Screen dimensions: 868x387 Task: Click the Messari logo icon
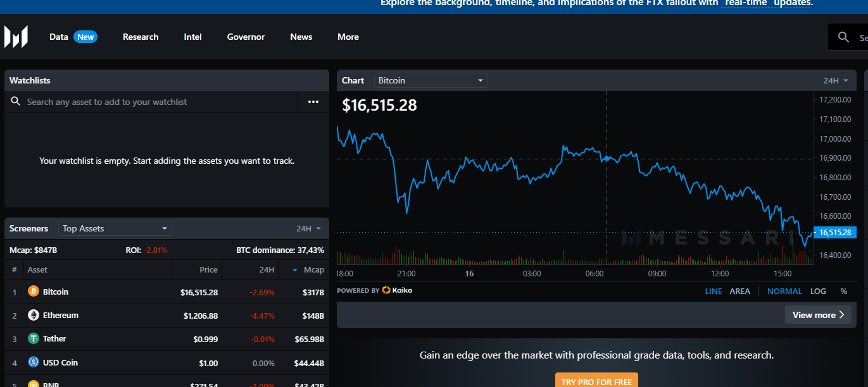coord(16,37)
